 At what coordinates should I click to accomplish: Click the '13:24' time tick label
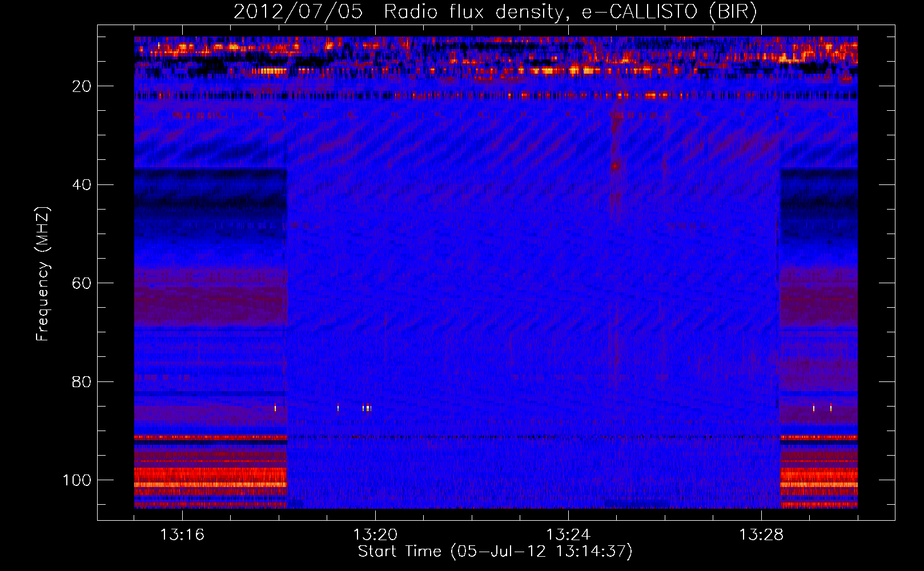[x=568, y=534]
